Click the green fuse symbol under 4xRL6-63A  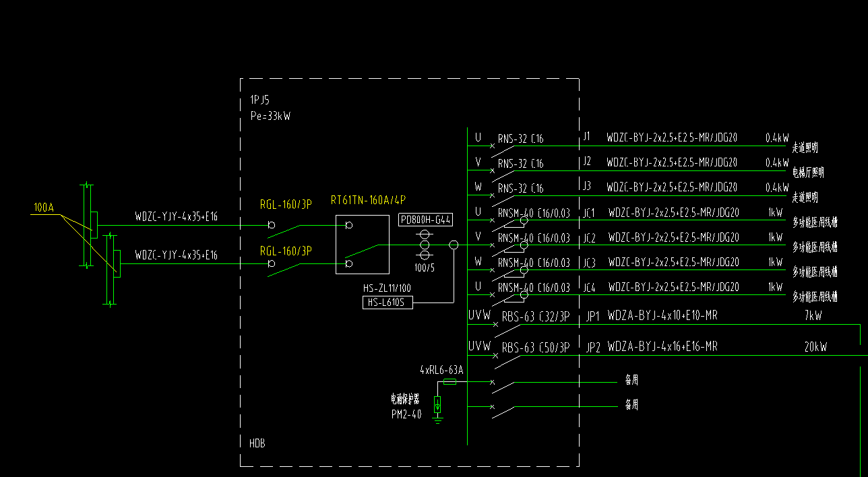449,381
